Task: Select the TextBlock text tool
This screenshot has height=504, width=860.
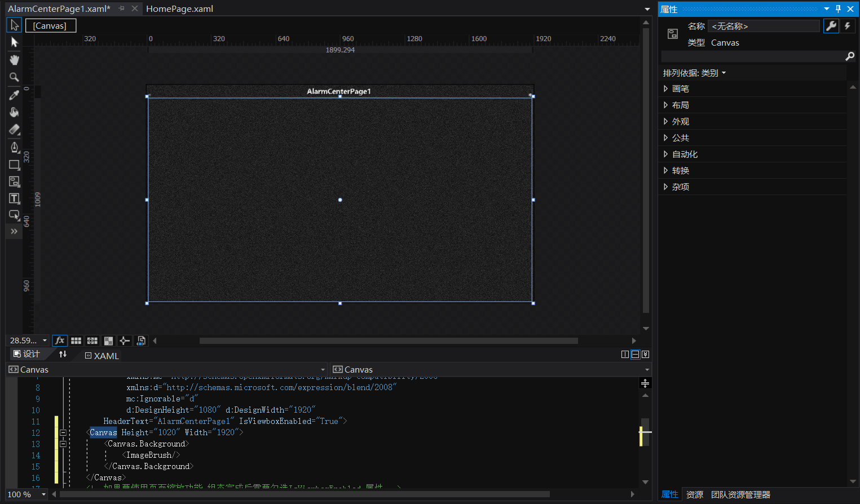Action: tap(15, 198)
